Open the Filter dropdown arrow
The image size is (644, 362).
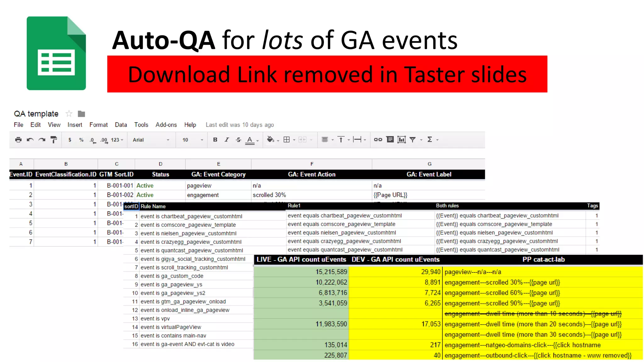point(421,140)
